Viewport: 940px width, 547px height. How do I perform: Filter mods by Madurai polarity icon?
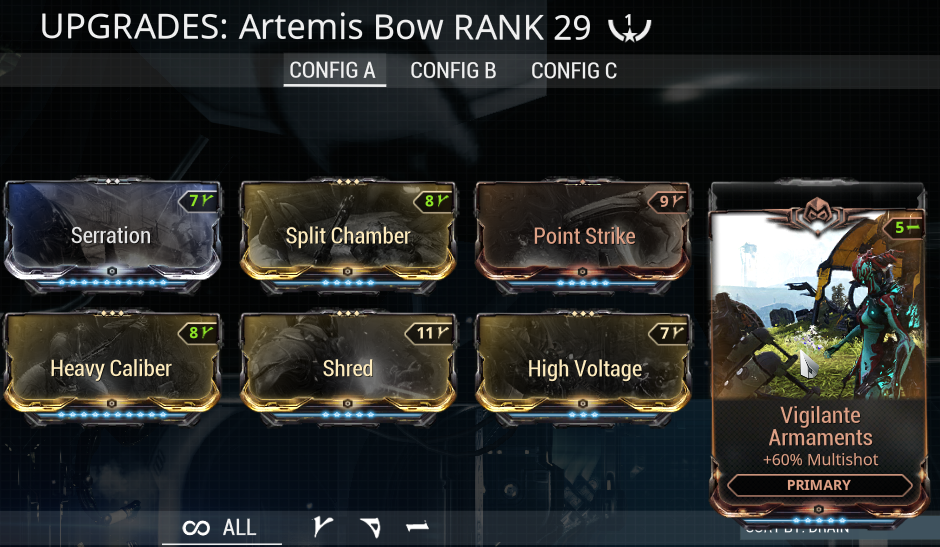tap(323, 527)
